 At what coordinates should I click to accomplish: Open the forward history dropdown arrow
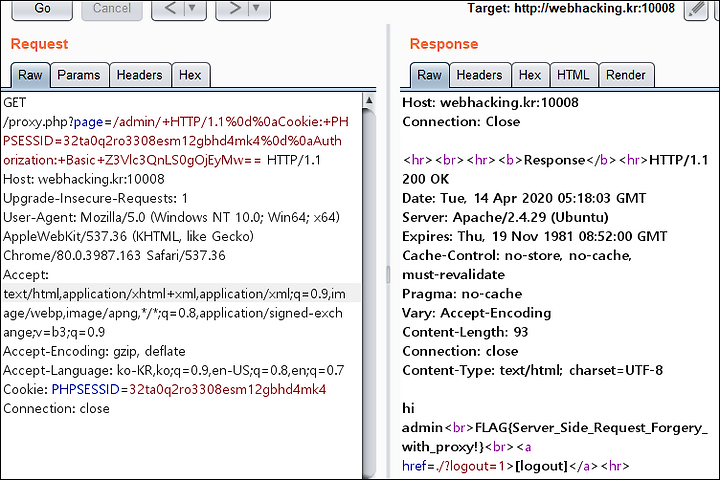(x=257, y=9)
